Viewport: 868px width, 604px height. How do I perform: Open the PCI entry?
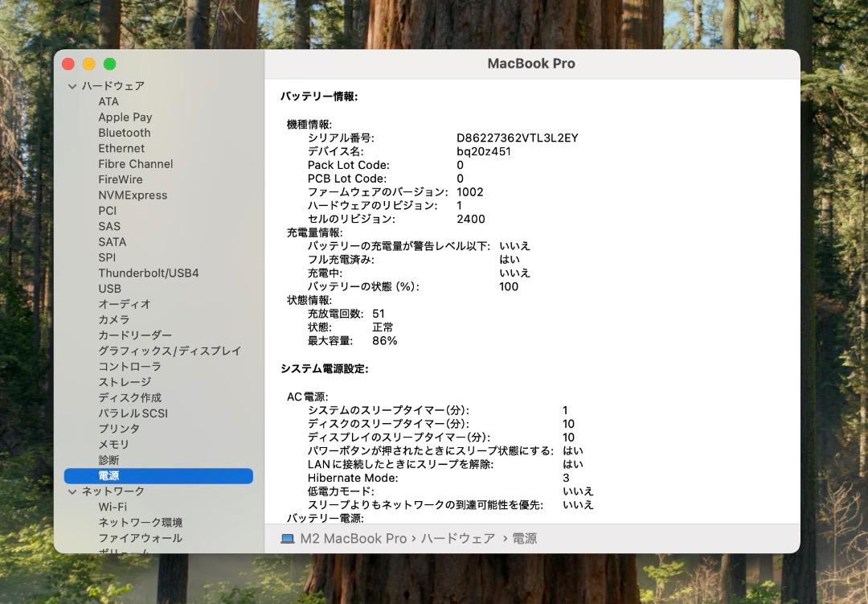point(108,211)
